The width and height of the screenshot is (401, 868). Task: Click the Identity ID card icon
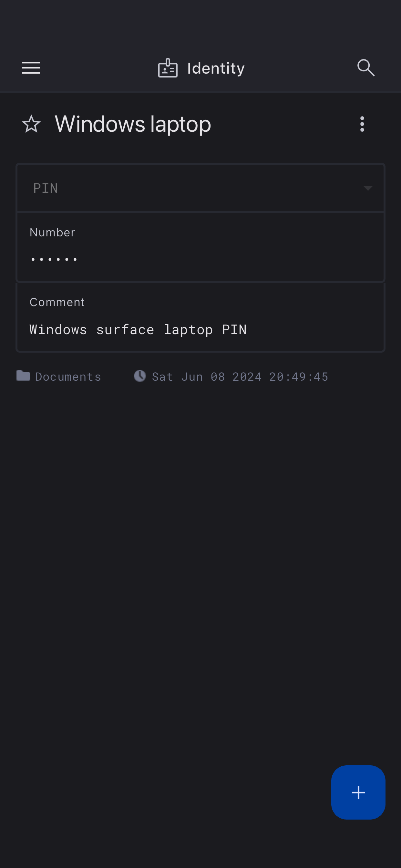pyautogui.click(x=168, y=68)
